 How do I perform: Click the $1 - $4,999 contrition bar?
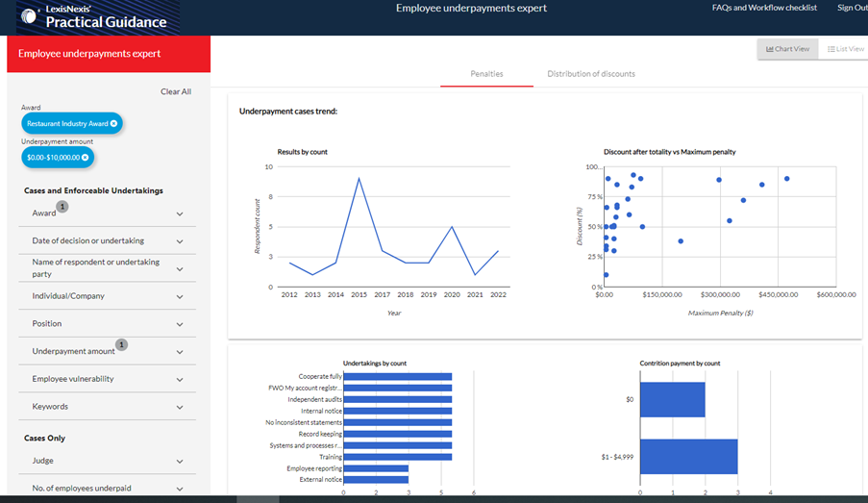688,457
